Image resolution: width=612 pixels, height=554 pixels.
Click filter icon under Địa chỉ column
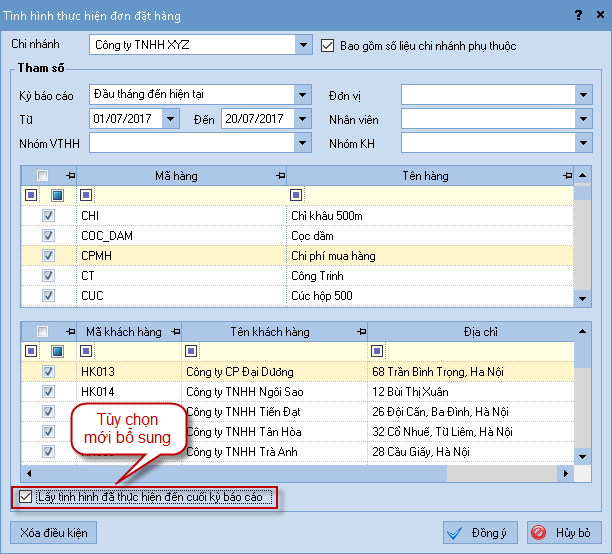[377, 351]
